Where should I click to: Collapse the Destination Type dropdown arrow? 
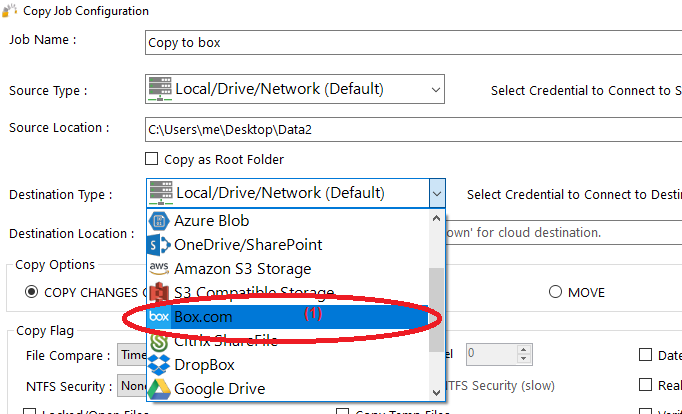437,194
